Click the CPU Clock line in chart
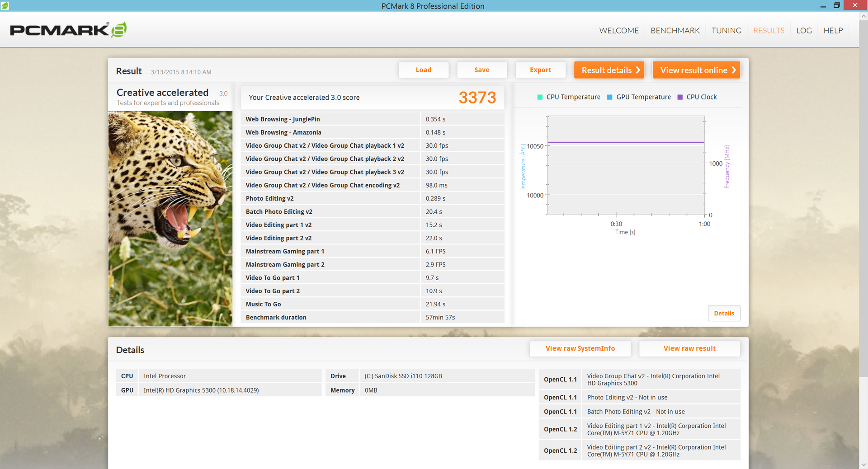 [x=626, y=142]
